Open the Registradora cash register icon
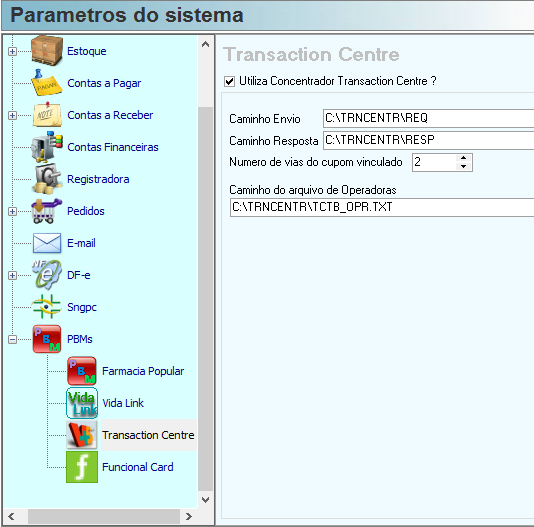 click(47, 179)
